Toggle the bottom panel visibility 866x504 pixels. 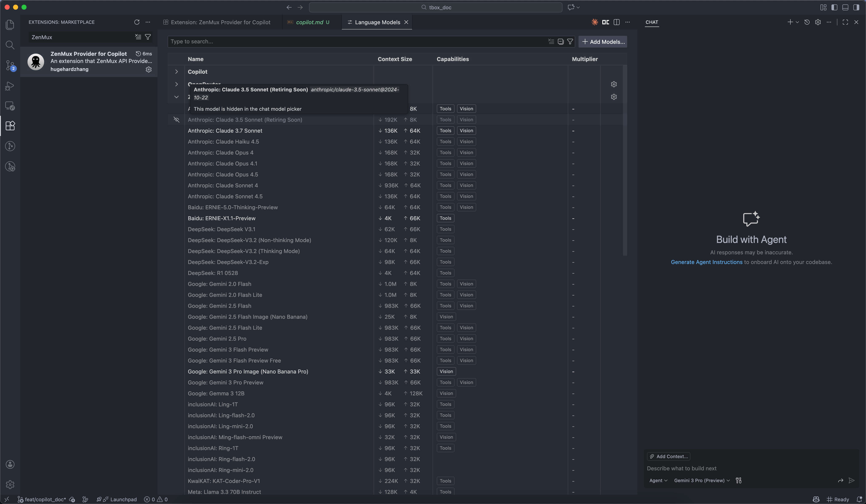coord(845,7)
